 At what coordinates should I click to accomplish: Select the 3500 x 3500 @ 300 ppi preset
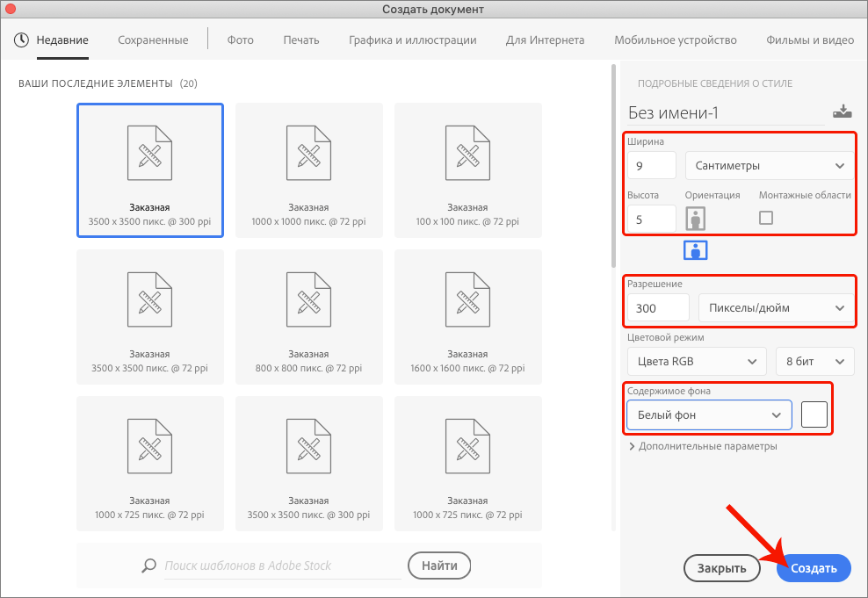(x=149, y=169)
